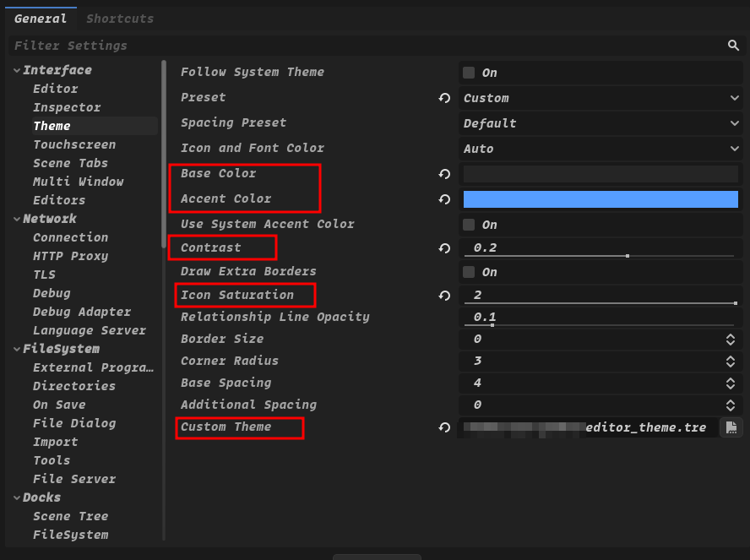The image size is (750, 560).
Task: Open the Preset dropdown showing Custom
Action: tap(601, 98)
